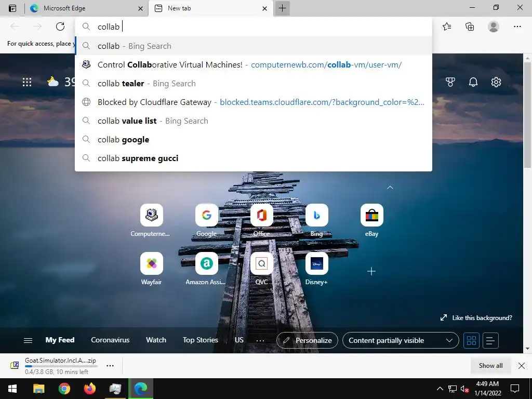Open the eBay quick link tile
This screenshot has height=399, width=532.
click(371, 215)
